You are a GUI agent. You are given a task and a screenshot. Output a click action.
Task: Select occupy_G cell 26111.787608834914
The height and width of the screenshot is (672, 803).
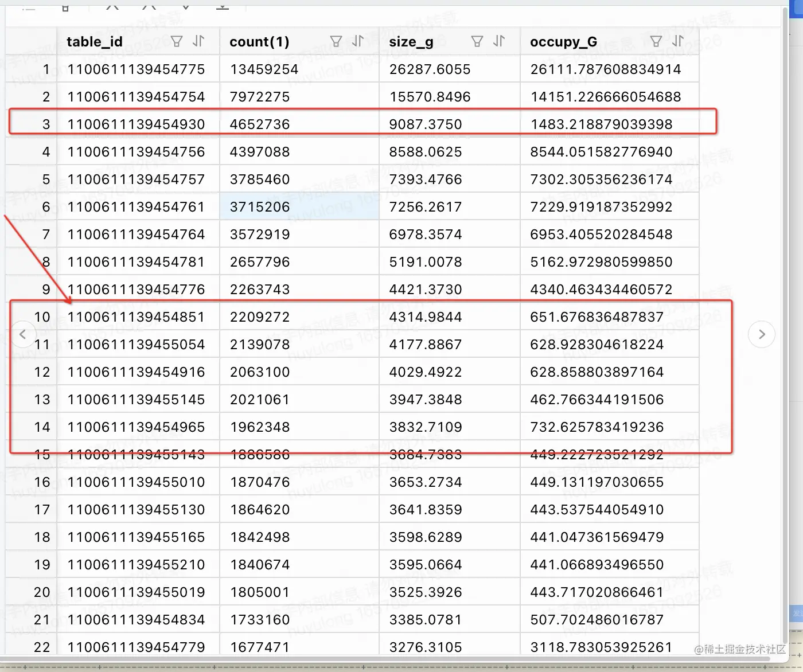coord(610,69)
